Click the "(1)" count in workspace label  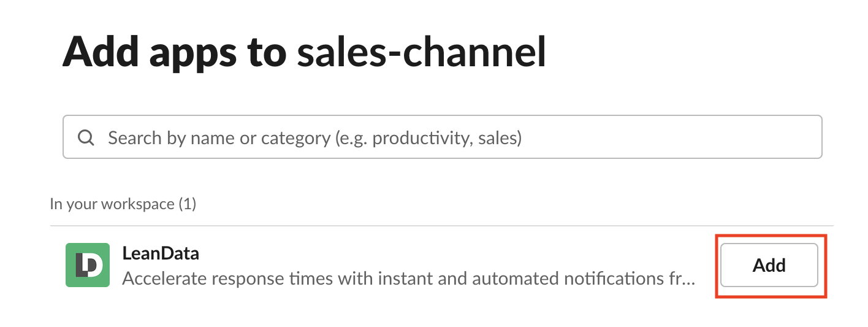point(187,204)
